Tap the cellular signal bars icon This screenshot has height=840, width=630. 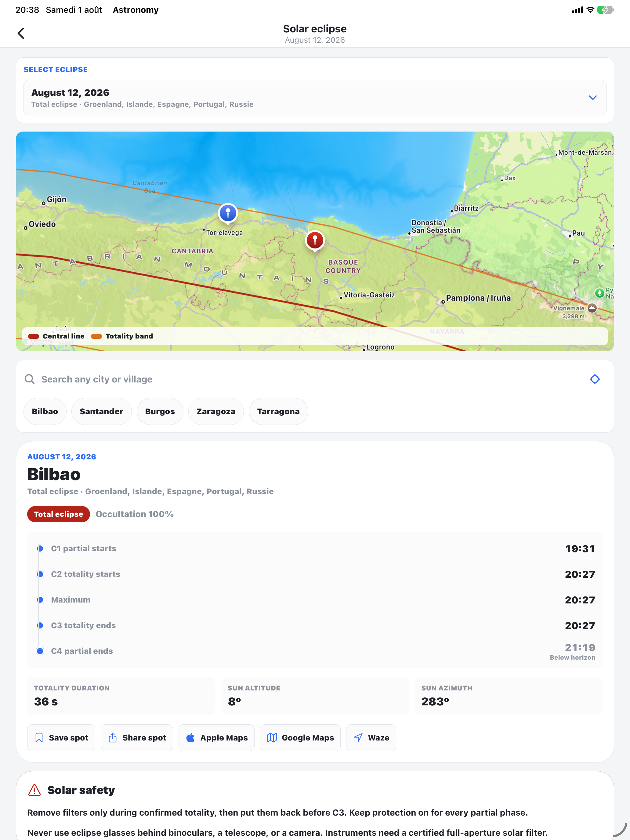(577, 10)
